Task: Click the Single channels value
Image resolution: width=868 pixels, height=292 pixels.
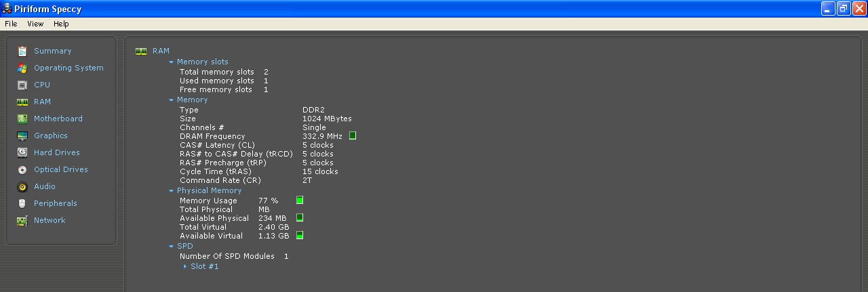Action: [x=314, y=127]
